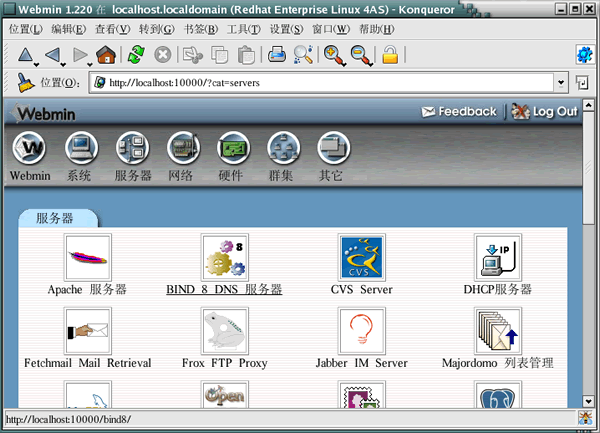This screenshot has height=433, width=600.
Task: Open the DHCP服务器 text link
Action: [498, 289]
